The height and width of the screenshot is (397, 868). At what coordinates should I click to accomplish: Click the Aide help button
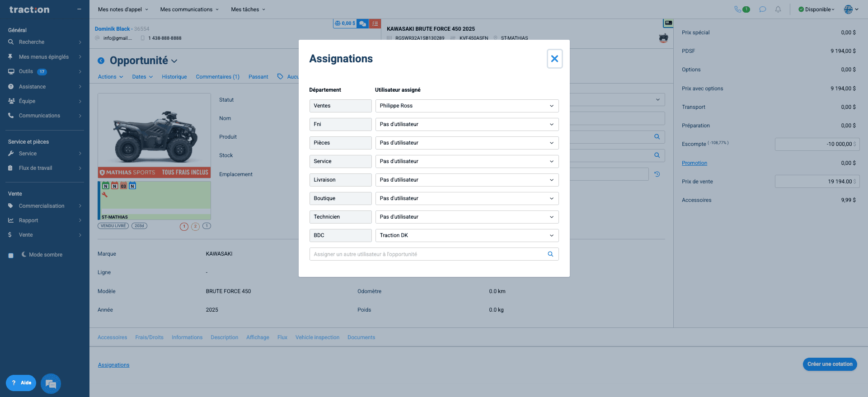pos(21,383)
